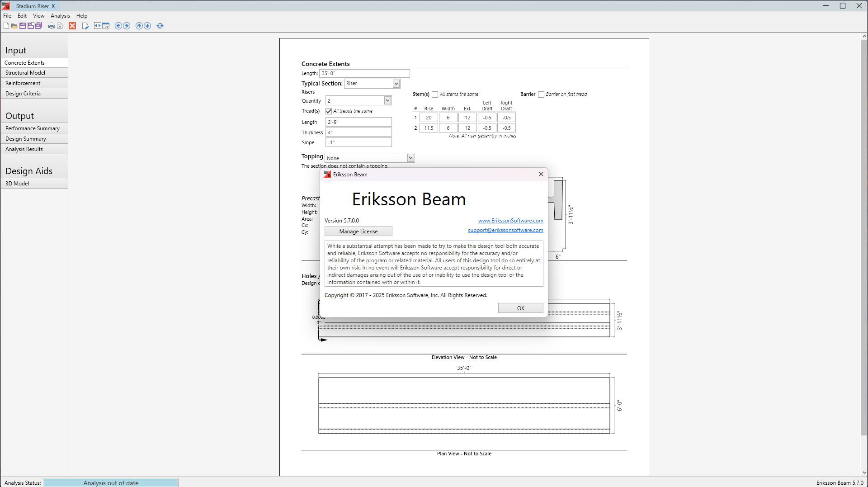
Task: Open the View menu
Action: click(x=38, y=15)
